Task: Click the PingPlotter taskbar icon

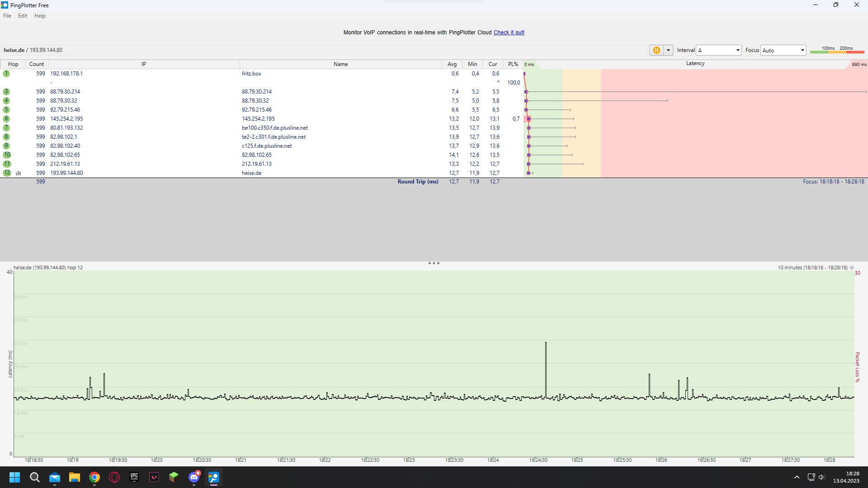Action: (214, 477)
